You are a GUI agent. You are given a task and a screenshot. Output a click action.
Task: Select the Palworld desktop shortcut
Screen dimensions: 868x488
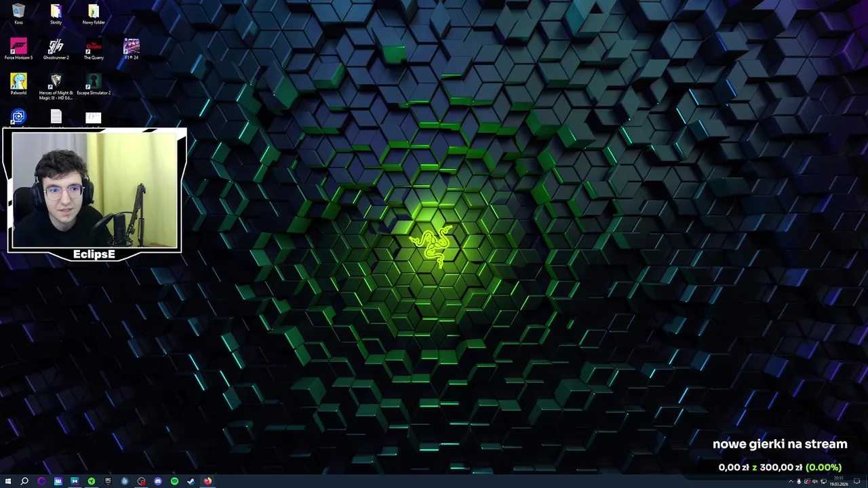[x=18, y=84]
